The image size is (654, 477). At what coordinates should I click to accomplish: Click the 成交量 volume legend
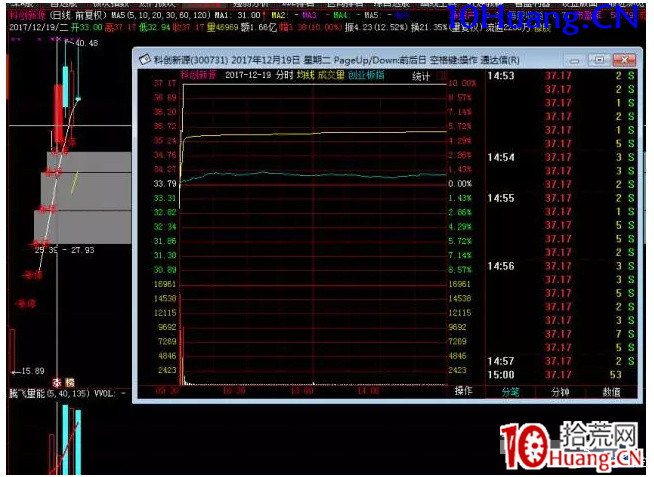[331, 75]
